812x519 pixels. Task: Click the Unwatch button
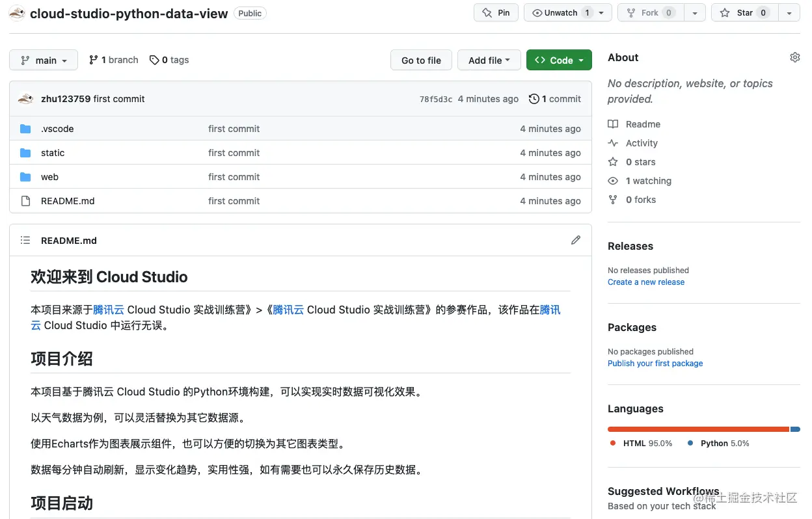click(x=560, y=13)
